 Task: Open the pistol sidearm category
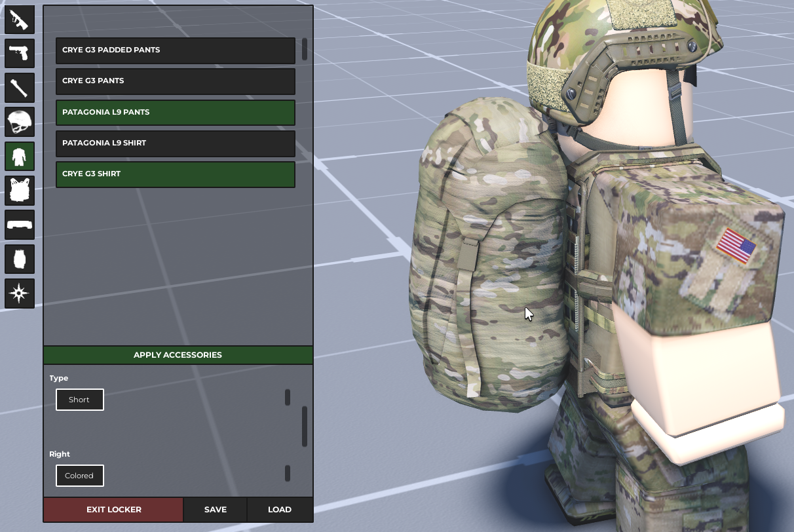20,54
